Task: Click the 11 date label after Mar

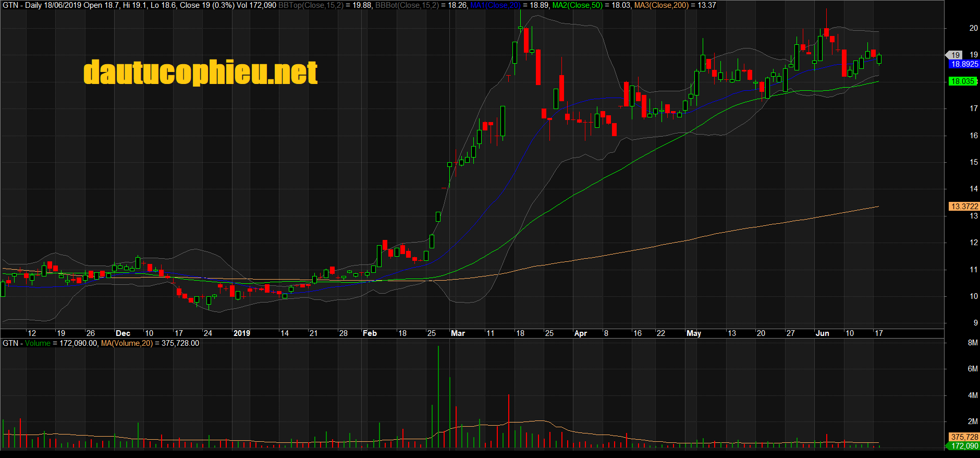Action: coord(491,333)
